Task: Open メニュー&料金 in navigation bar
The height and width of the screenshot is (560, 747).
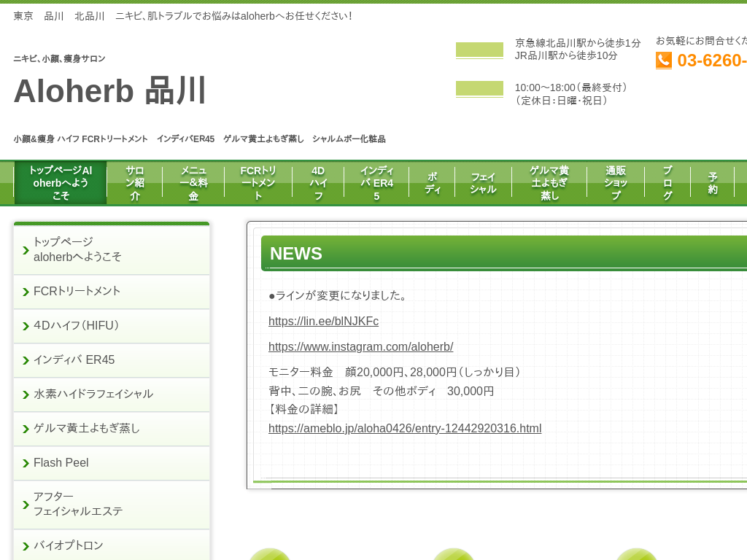Action: (x=193, y=183)
